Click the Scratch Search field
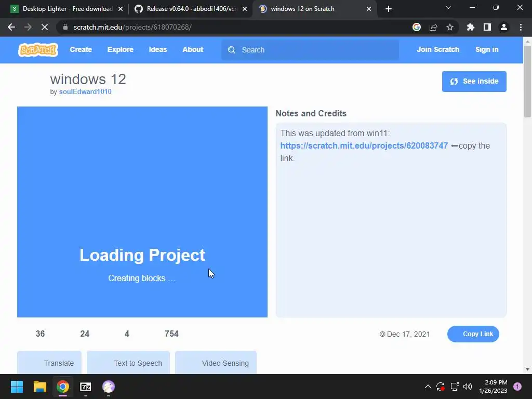Image resolution: width=532 pixels, height=399 pixels. 310,50
